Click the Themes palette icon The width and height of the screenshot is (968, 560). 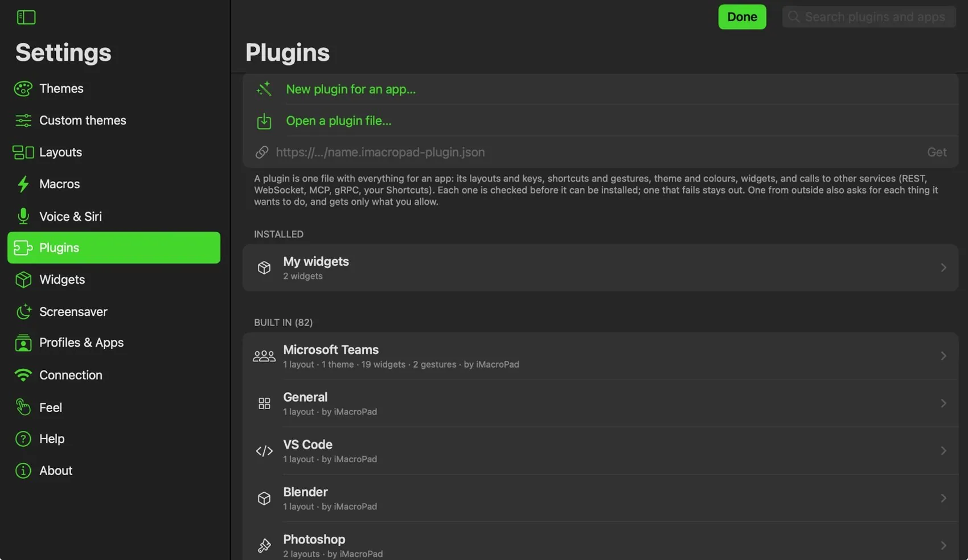tap(23, 89)
